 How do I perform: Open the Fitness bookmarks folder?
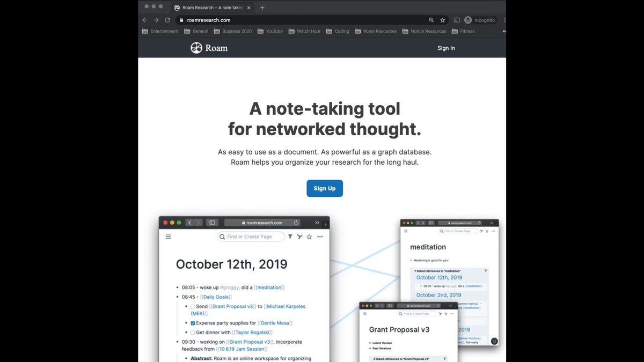click(463, 31)
